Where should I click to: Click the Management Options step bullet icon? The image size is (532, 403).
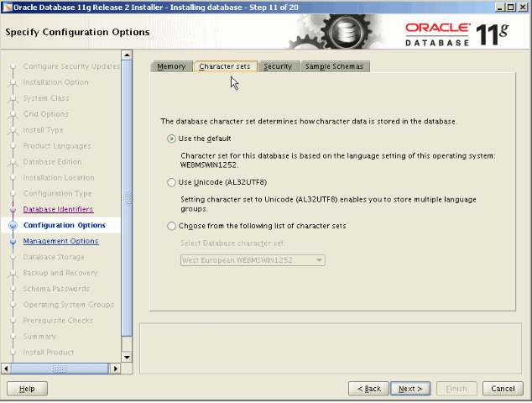tap(13, 242)
